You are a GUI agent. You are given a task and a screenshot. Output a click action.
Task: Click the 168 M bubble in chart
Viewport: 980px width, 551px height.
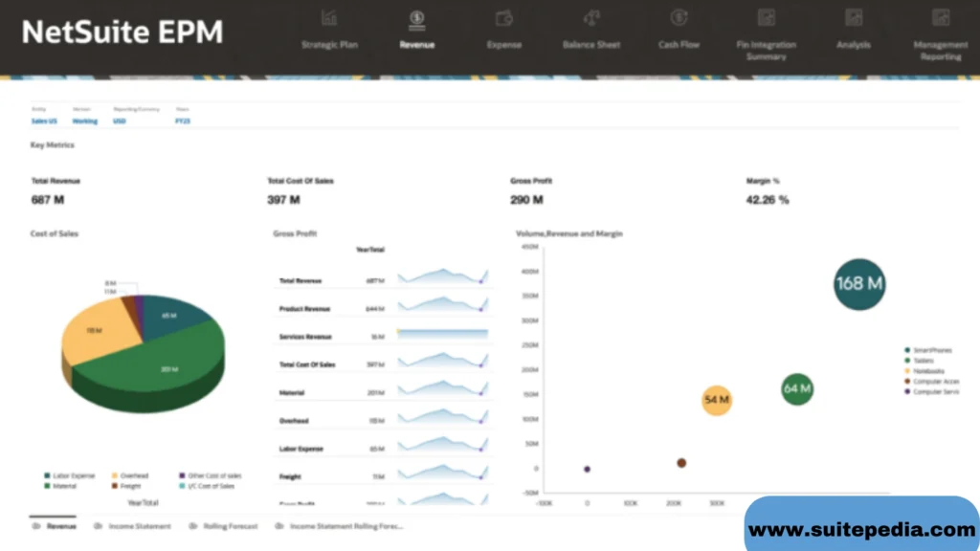(x=858, y=284)
